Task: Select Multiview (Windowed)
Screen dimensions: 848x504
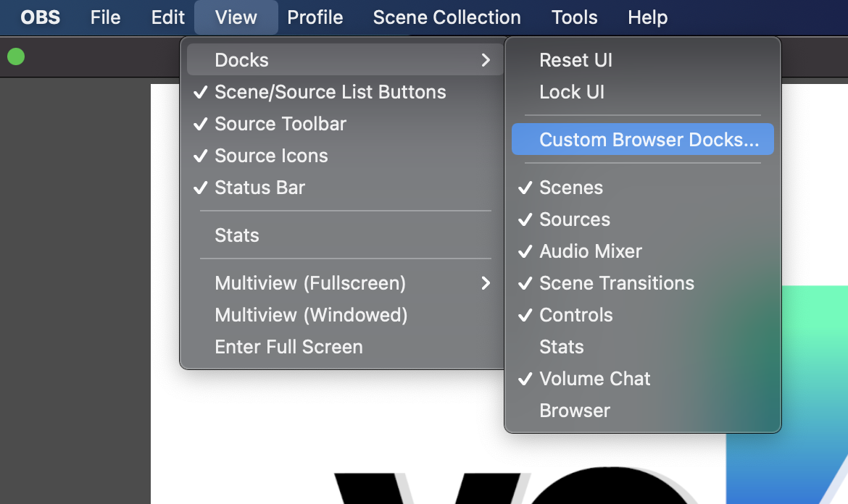Action: (311, 315)
